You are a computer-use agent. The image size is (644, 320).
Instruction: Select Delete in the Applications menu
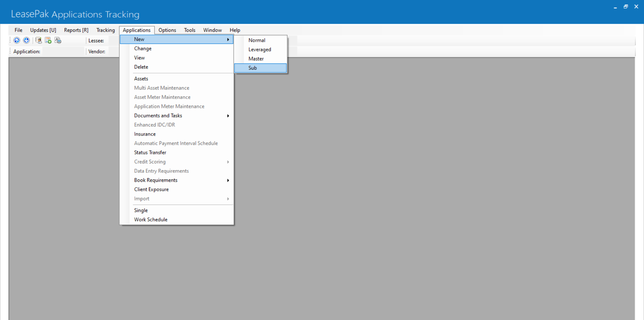[177, 67]
